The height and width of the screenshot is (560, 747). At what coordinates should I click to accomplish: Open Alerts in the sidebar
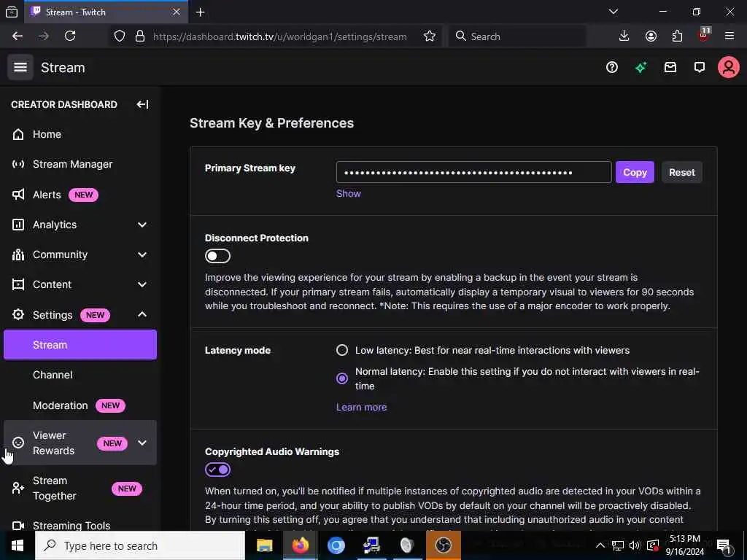pos(80,195)
